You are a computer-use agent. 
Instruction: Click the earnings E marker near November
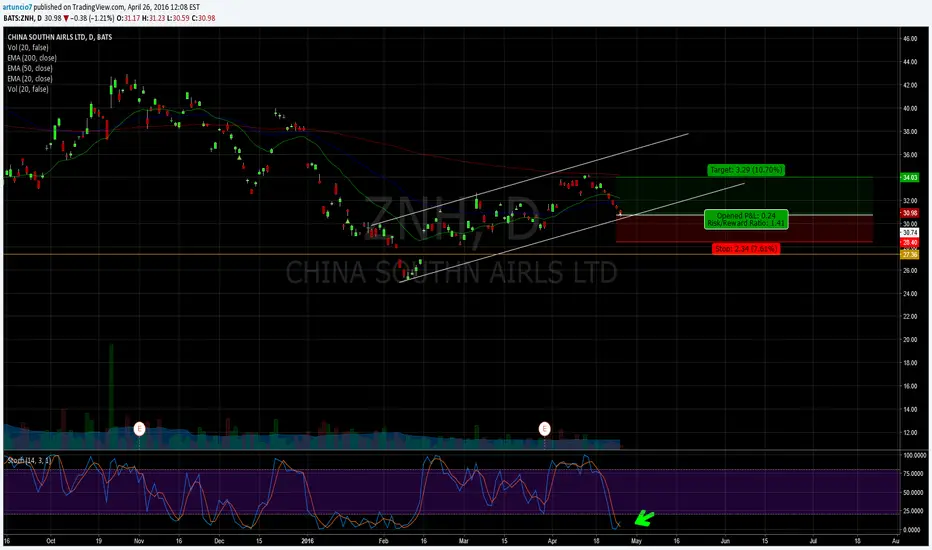139,429
